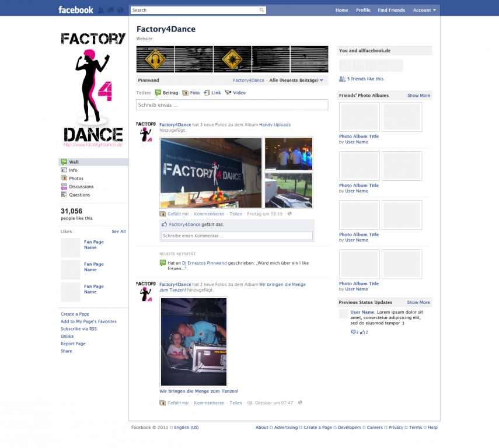
Task: Open notifications globe icon in header
Action: tap(120, 10)
